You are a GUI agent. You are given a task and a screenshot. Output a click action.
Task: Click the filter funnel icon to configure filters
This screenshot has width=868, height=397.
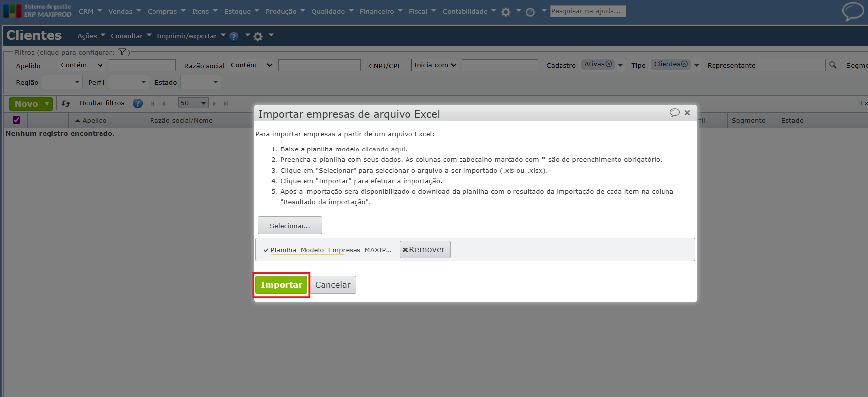click(122, 52)
